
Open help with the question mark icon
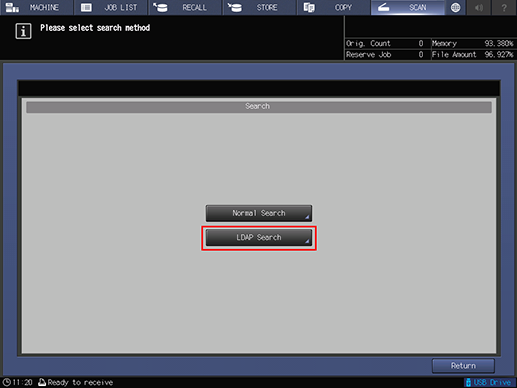(x=504, y=7)
